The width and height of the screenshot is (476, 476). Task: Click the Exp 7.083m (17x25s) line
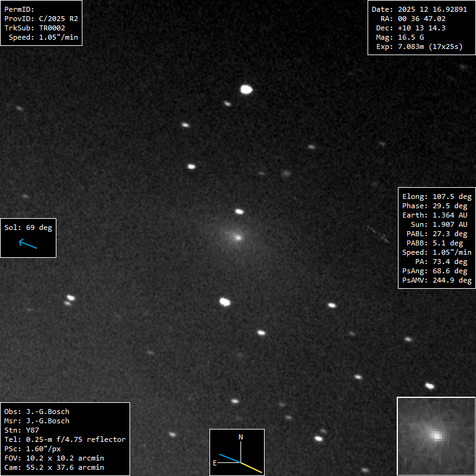[x=419, y=46]
